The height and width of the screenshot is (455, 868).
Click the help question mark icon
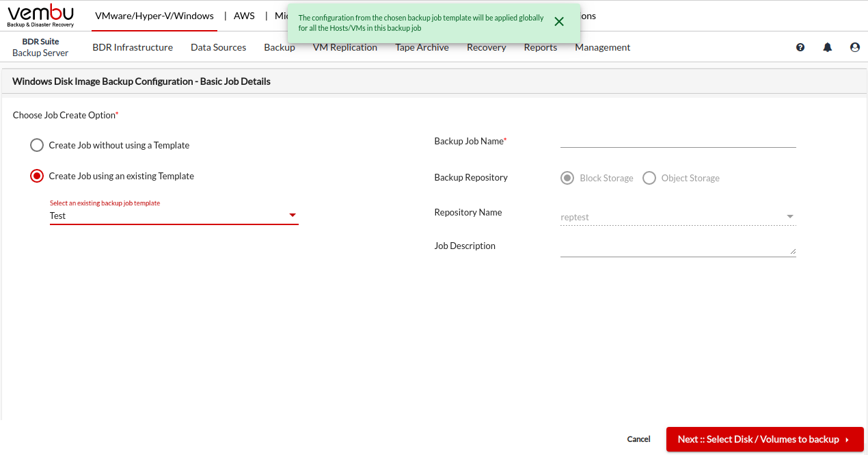[800, 47]
